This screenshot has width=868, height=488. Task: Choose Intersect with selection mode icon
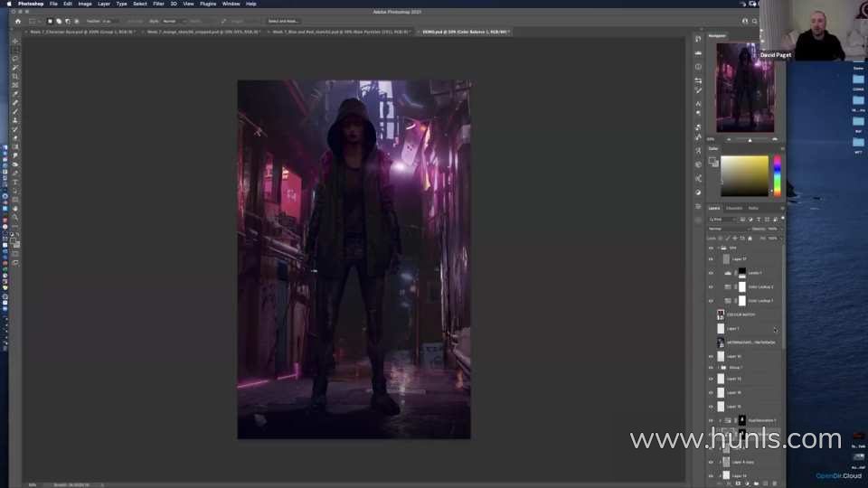coord(76,21)
